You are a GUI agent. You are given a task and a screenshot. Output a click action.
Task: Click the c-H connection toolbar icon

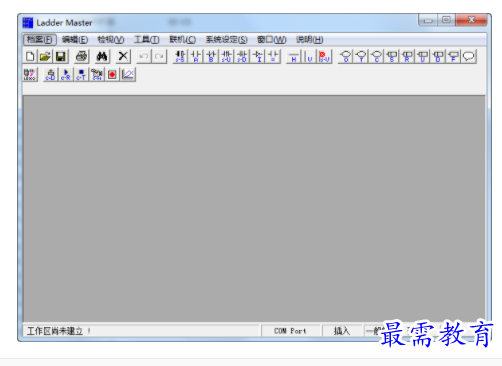97,74
